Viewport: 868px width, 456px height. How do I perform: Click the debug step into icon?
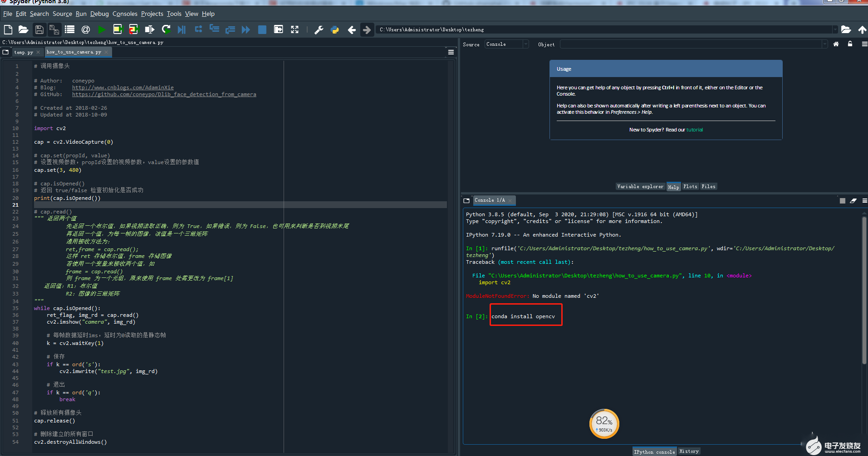click(x=214, y=29)
